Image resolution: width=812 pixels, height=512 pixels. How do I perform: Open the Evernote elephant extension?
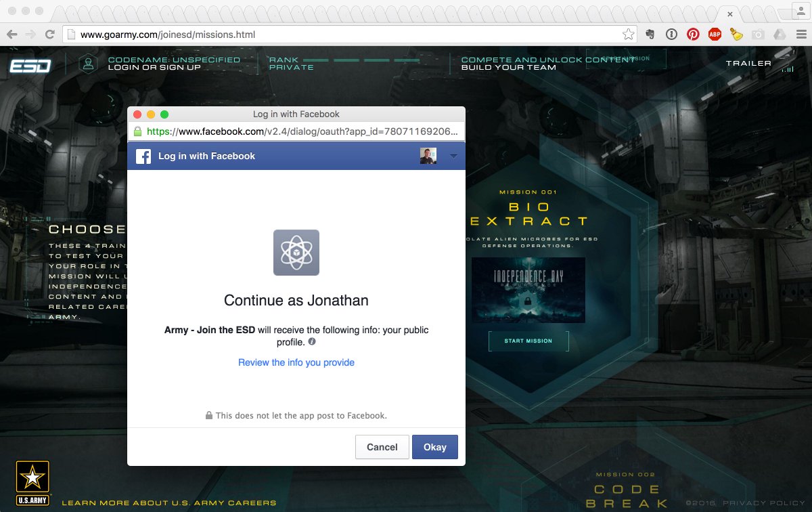(650, 34)
